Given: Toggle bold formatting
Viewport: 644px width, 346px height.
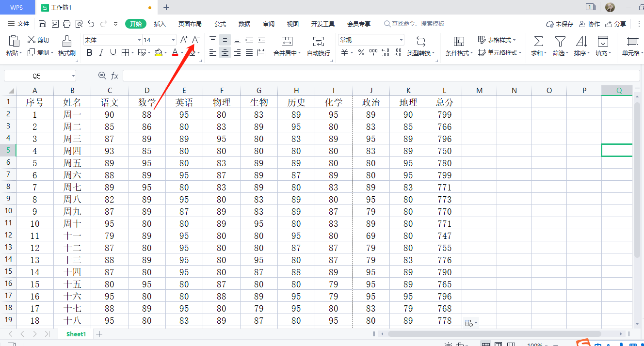Looking at the screenshot, I should (x=89, y=53).
